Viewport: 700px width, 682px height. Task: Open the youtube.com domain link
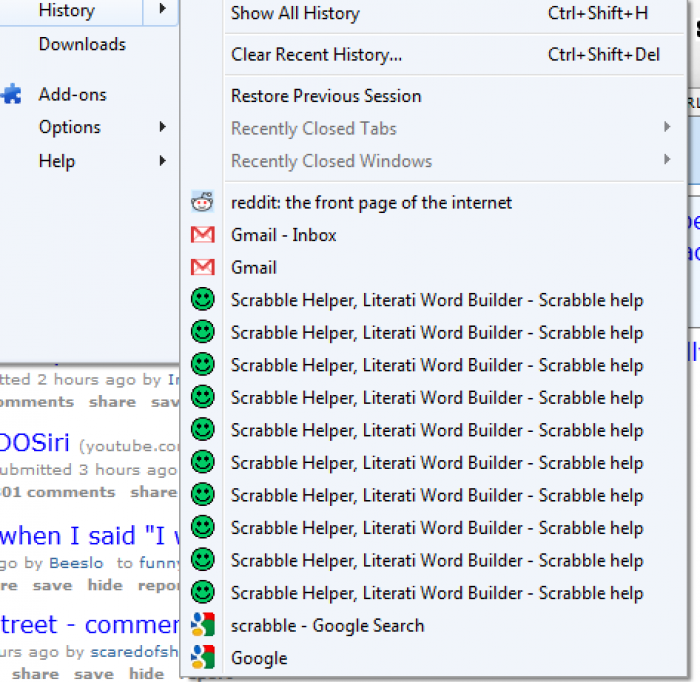pyautogui.click(x=133, y=446)
